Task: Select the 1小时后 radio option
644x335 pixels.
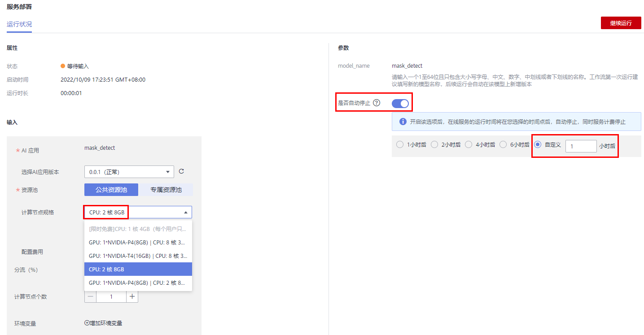Action: [x=400, y=144]
